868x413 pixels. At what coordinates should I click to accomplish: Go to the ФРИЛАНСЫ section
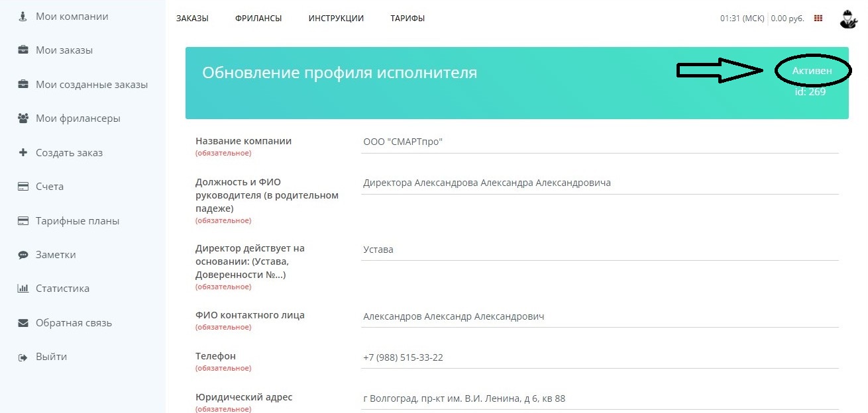coord(258,19)
